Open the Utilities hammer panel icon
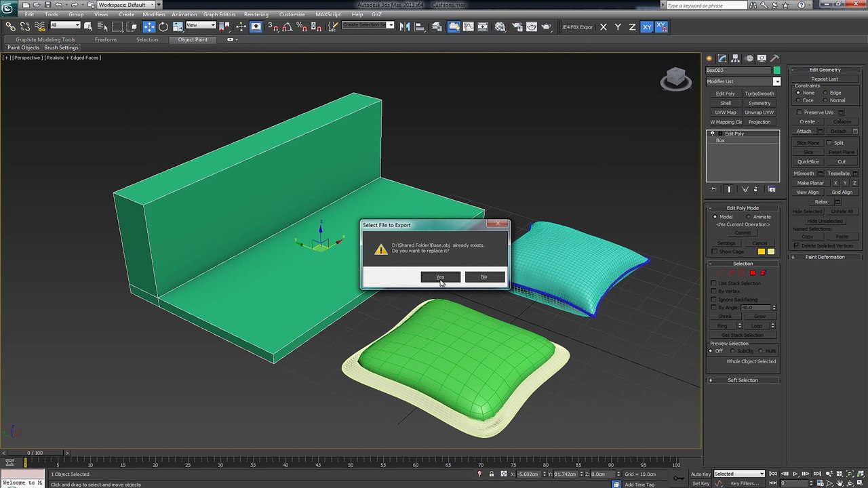 point(774,58)
